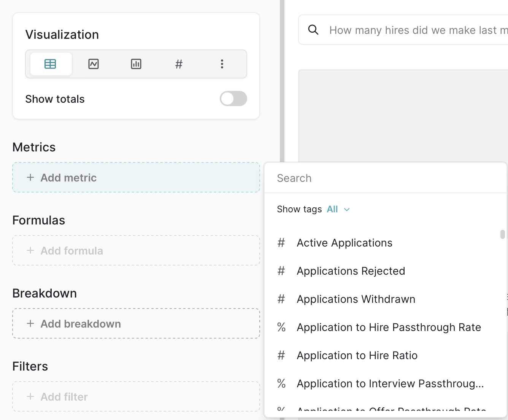Screen dimensions: 508x420
Task: Select Application to Hire Passthrough Rate
Action: coord(389,327)
